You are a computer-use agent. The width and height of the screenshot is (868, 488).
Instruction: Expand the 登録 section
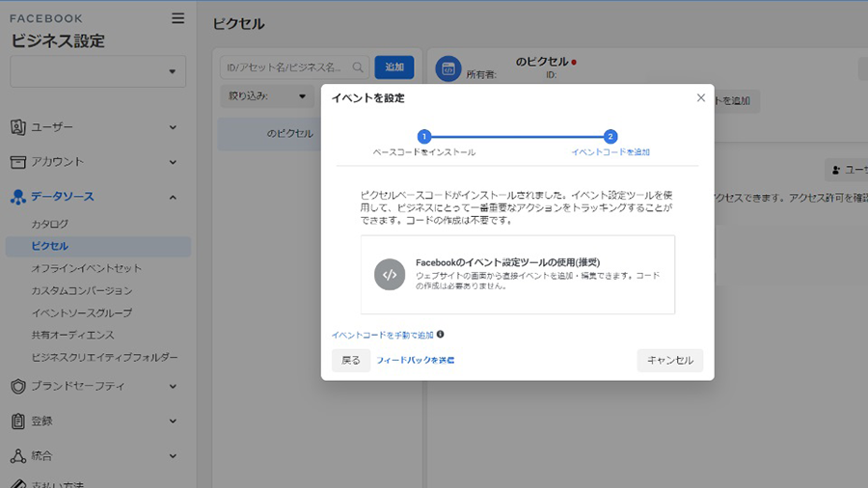point(173,421)
